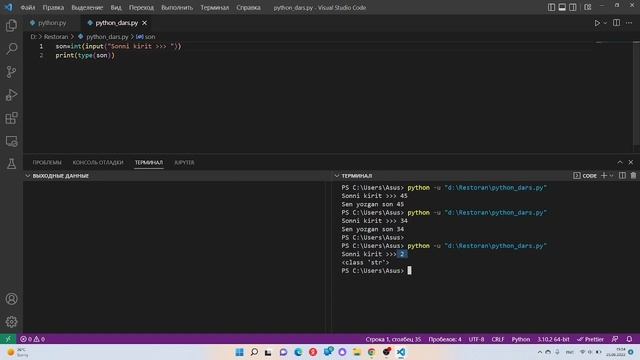Open Run and Debug view
This screenshot has width=640, height=360.
point(11,95)
